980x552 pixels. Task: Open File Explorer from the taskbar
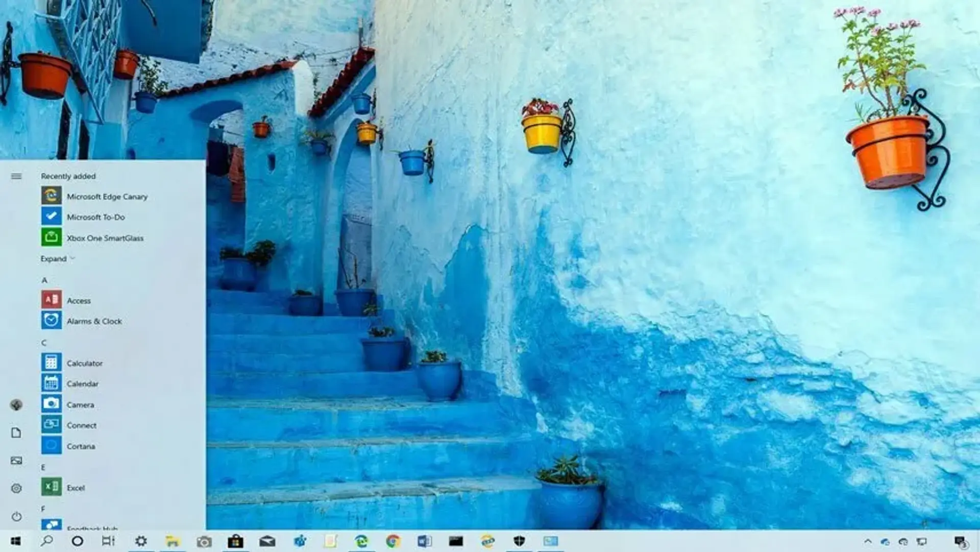[173, 541]
